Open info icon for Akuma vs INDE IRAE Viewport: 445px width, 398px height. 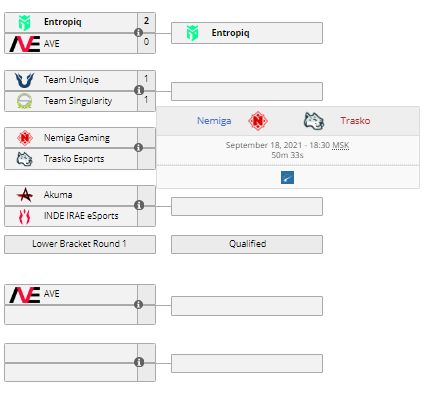pos(139,205)
